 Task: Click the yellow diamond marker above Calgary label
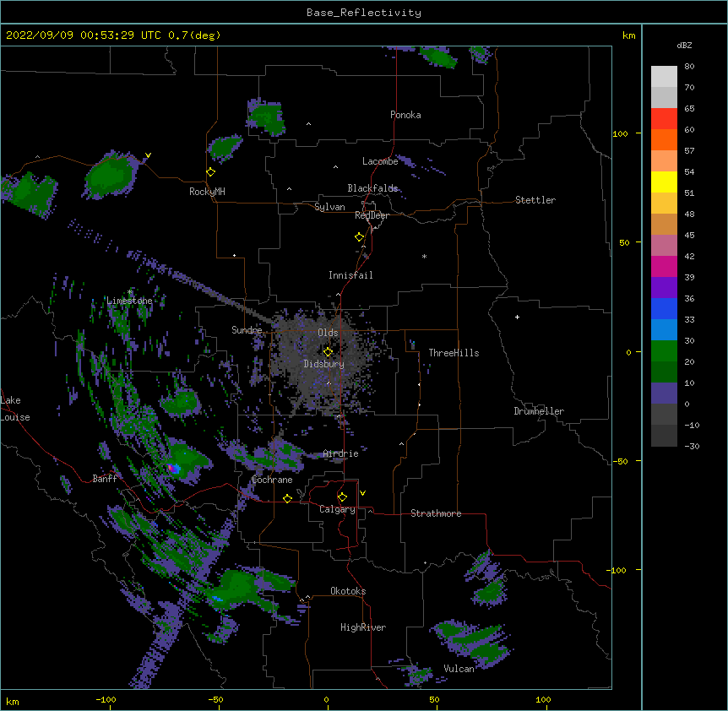coord(342,497)
